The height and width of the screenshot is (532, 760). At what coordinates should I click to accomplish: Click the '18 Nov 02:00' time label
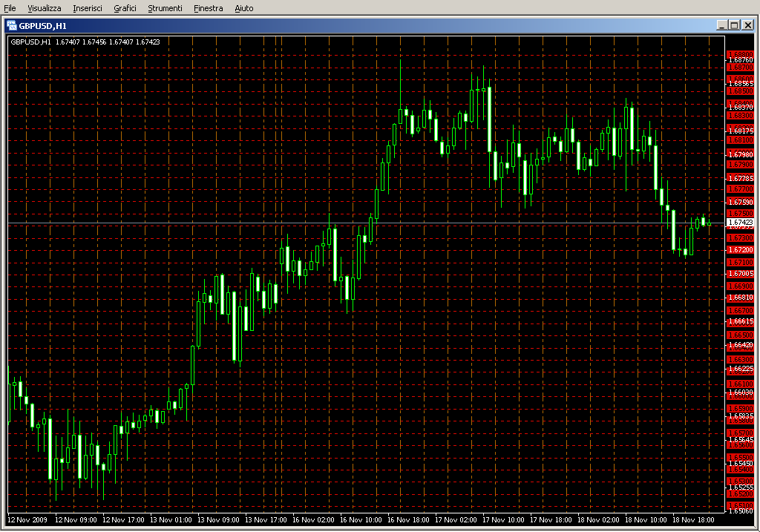[x=598, y=519]
